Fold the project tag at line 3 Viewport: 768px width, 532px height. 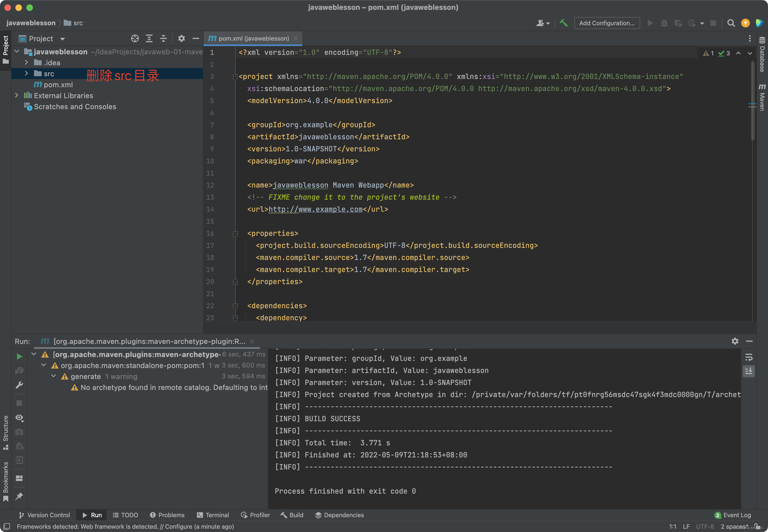pos(235,77)
